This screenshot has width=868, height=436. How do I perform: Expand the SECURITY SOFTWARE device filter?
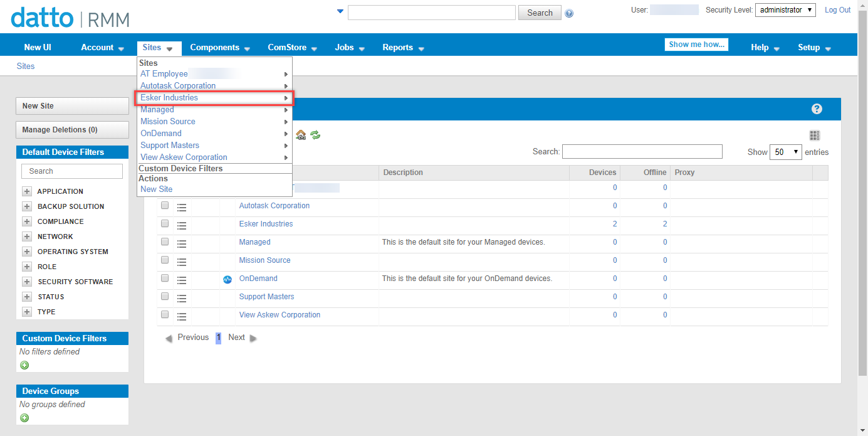pyautogui.click(x=27, y=282)
